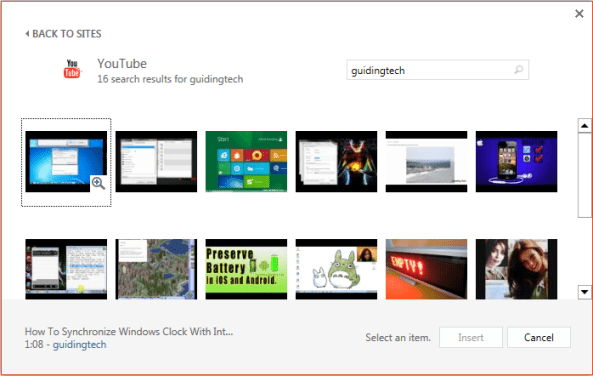Click the 'Select an item.' status text
Screen dimensions: 593x376
pyautogui.click(x=398, y=337)
